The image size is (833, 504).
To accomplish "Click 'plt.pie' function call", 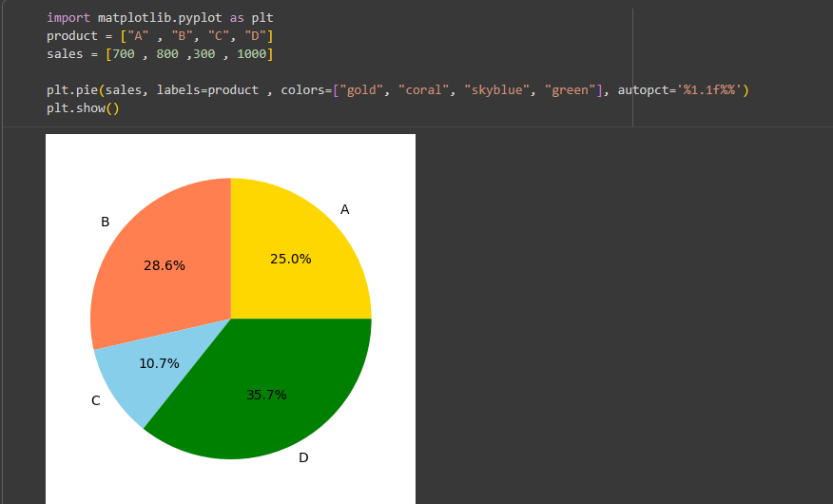I will point(72,90).
